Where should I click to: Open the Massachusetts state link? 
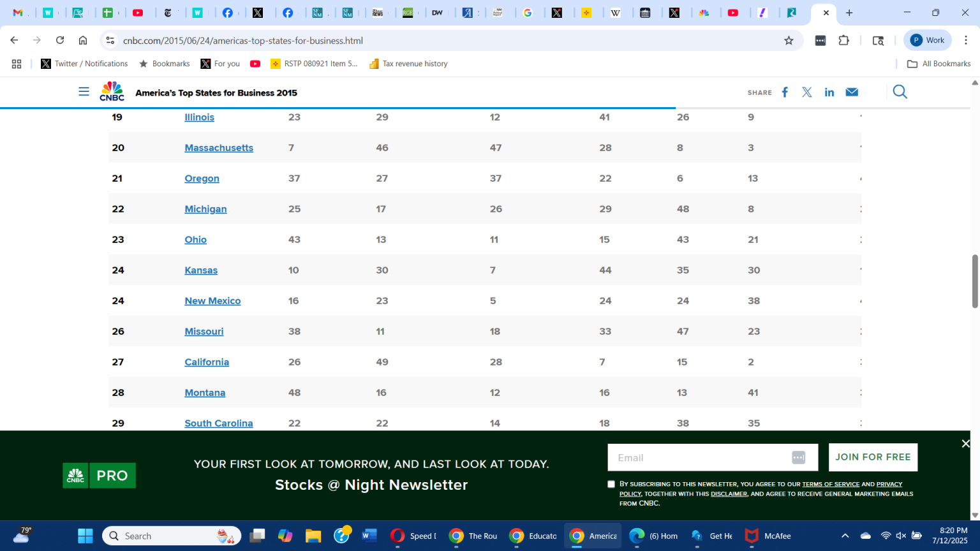pos(219,148)
